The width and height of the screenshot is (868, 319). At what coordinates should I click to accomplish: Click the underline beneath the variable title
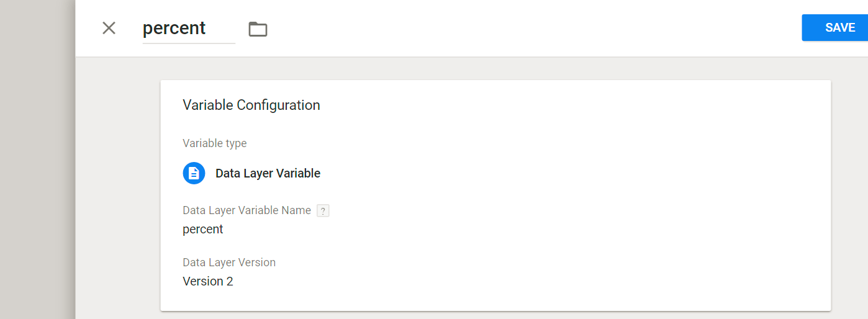point(189,43)
